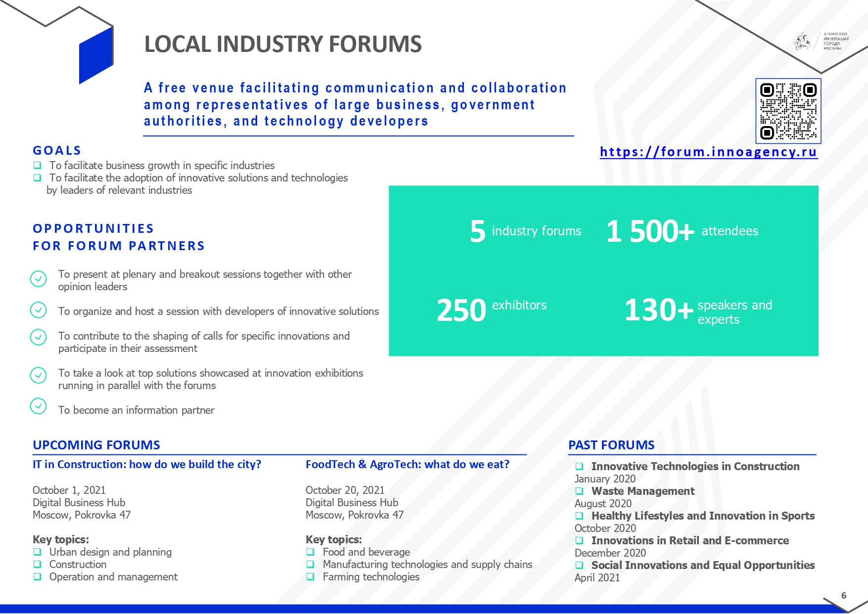Click the blue tagline about free venue
This screenshot has width=868, height=614.
(x=355, y=104)
